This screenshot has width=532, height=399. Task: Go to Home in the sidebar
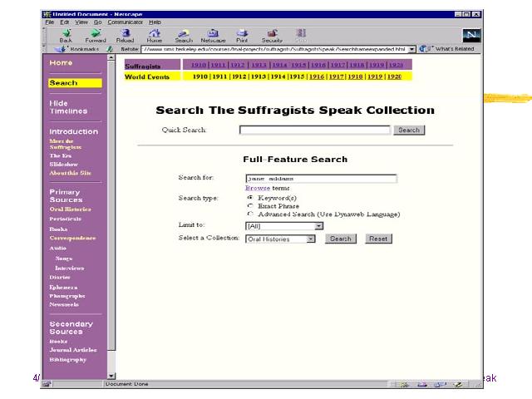[x=61, y=63]
